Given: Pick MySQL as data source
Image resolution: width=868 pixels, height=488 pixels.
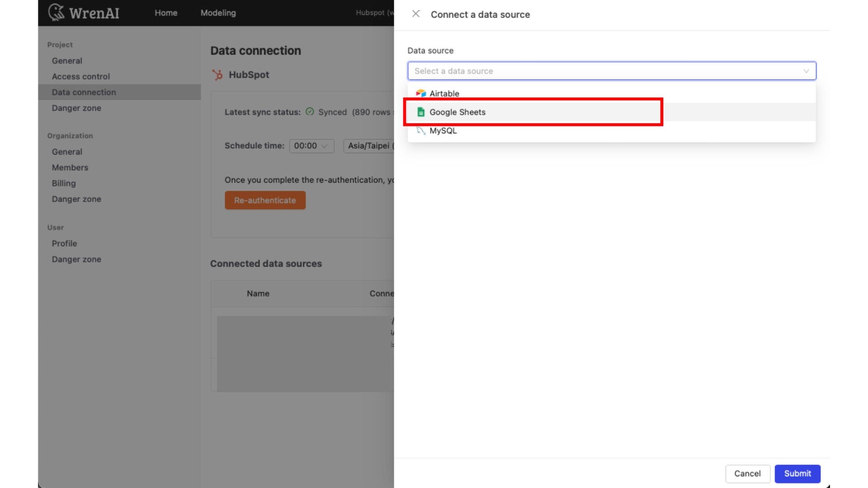Looking at the screenshot, I should pos(612,131).
